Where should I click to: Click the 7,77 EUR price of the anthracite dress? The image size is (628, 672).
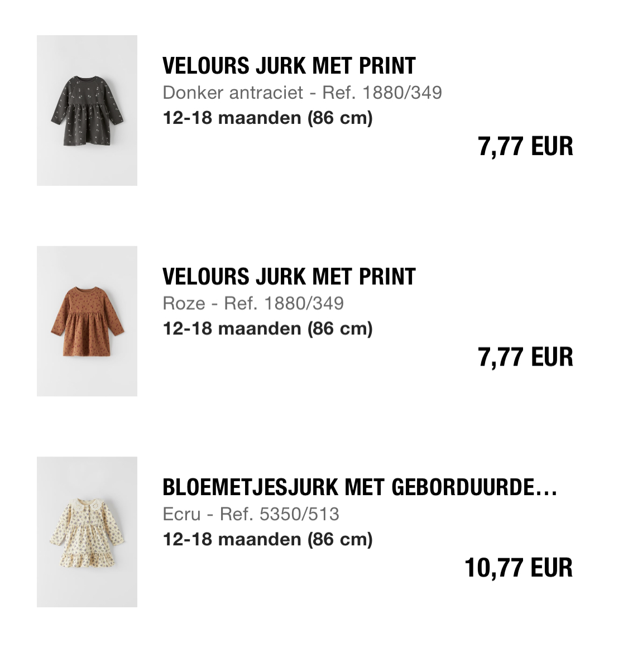[526, 146]
